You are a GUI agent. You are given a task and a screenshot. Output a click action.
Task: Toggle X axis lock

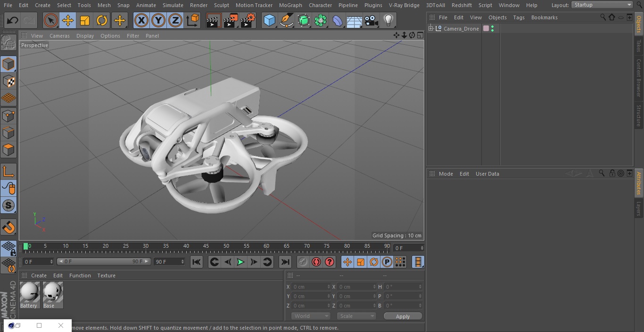(141, 20)
